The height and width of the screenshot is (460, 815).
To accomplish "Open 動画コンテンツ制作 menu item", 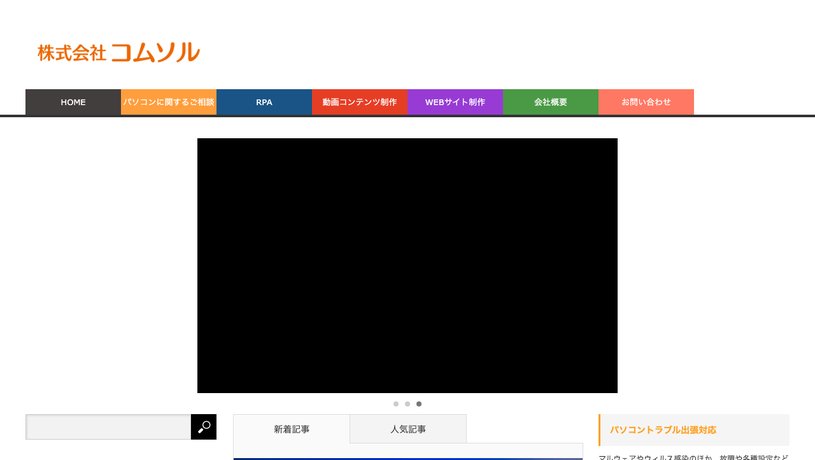I will 360,102.
